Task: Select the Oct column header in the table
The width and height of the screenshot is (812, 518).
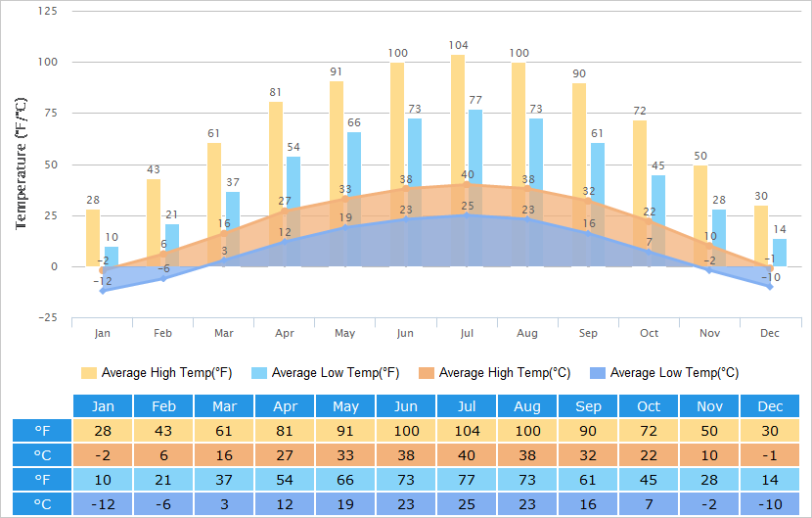Action: tap(649, 406)
